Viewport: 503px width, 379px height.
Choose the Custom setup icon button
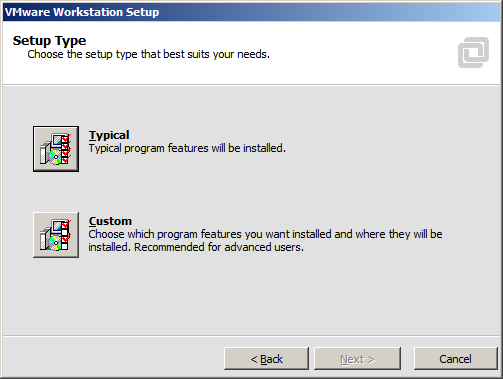coord(56,235)
